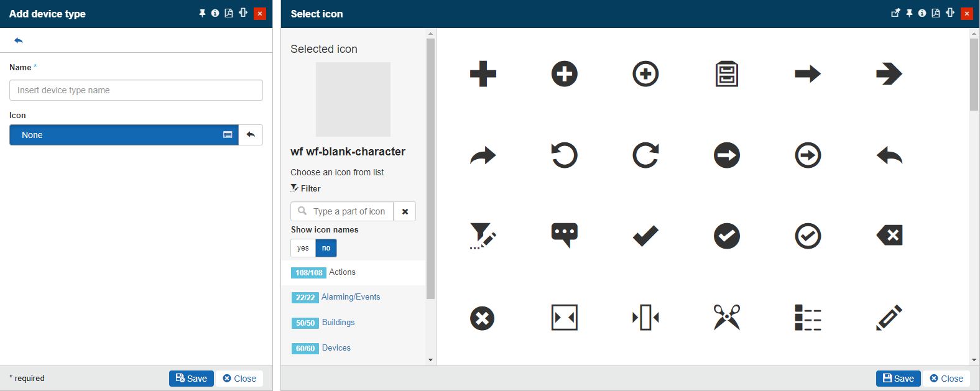
Task: Set show icon names to yes
Action: pyautogui.click(x=303, y=248)
